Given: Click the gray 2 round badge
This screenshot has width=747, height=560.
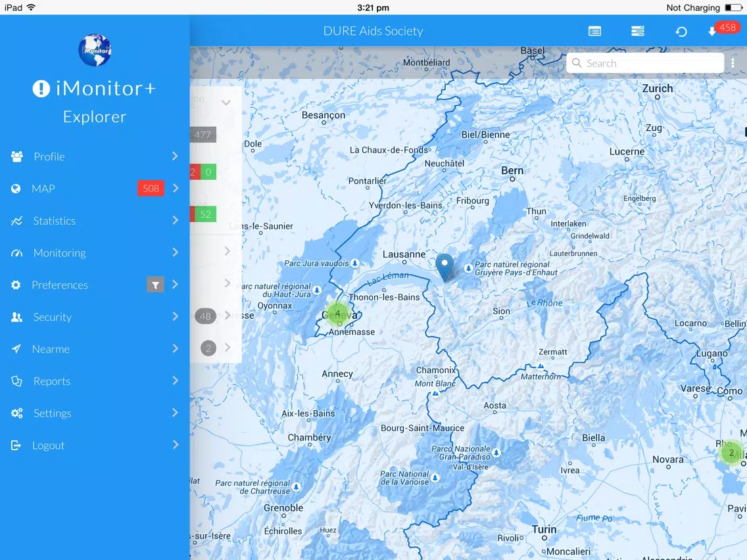Looking at the screenshot, I should pyautogui.click(x=208, y=348).
